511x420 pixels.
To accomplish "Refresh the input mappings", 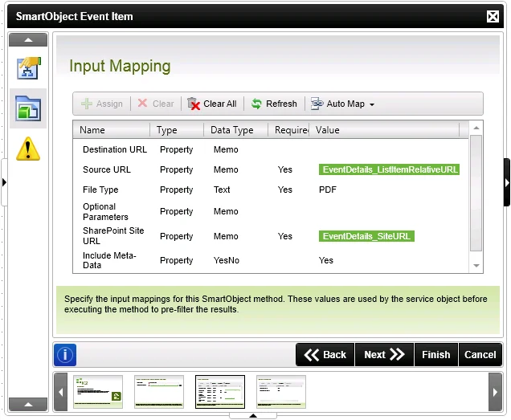I will coord(274,104).
